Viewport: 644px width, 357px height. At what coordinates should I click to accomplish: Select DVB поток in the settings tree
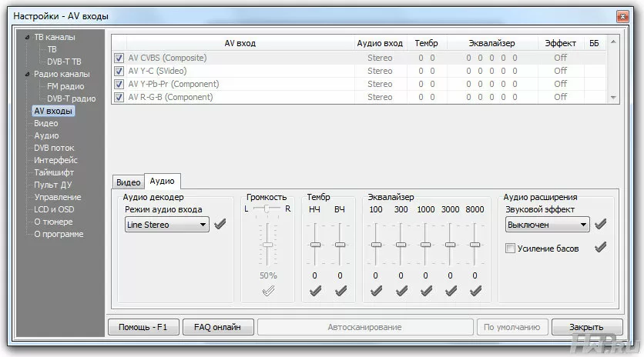[x=54, y=148]
